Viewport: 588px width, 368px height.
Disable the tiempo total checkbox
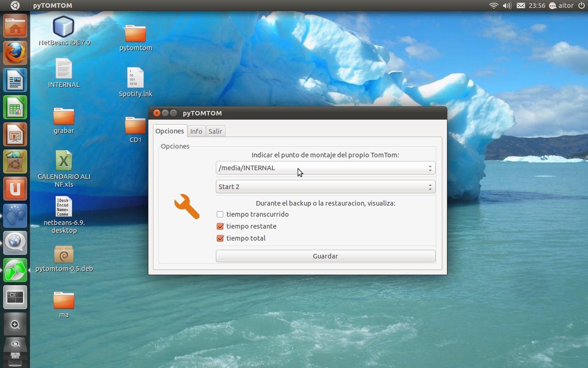click(220, 238)
